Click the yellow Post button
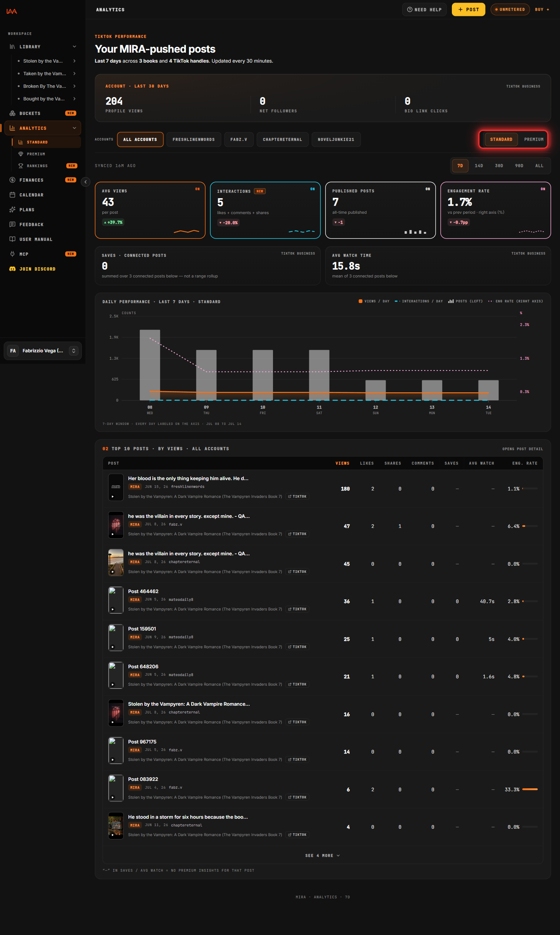 click(468, 9)
